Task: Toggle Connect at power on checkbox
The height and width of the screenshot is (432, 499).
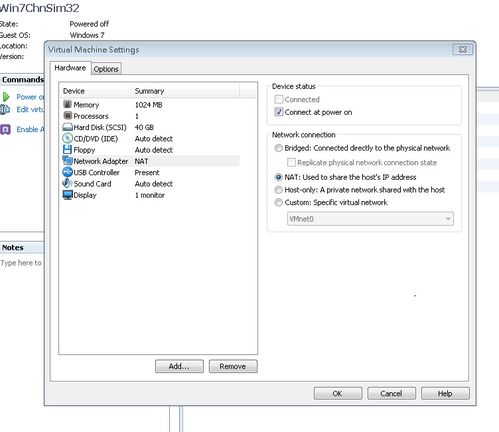Action: [279, 112]
